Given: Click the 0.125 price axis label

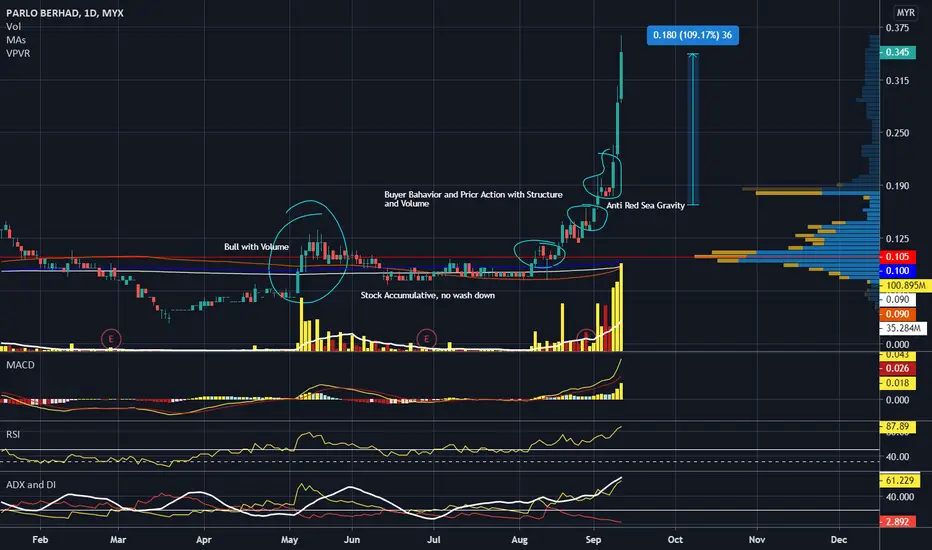Looking at the screenshot, I should tap(898, 239).
